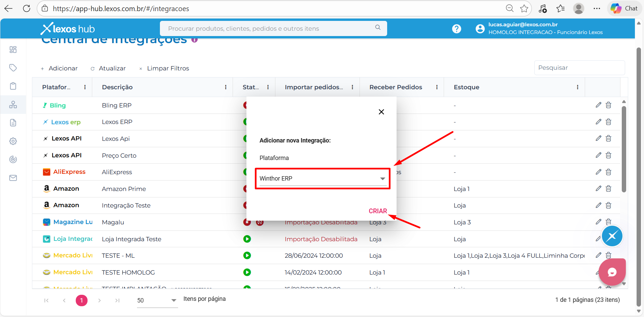Sort by the Descrição column header
Image resolution: width=644 pixels, height=317 pixels.
(x=117, y=87)
